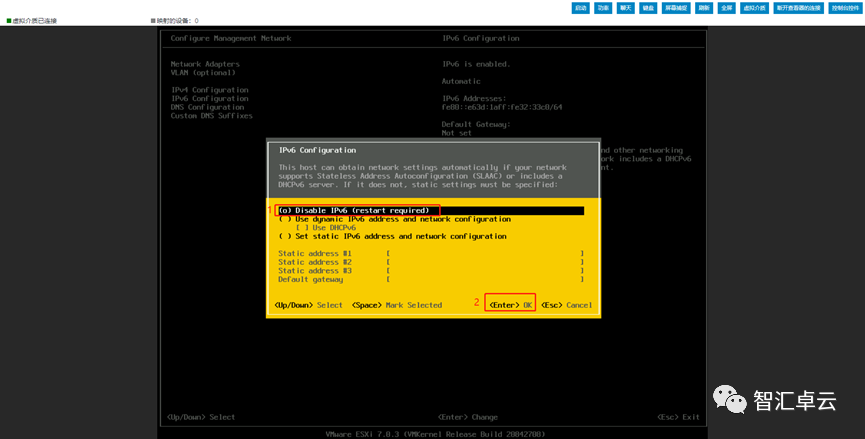Select Disable IPv6 (restart required) option

(430, 211)
